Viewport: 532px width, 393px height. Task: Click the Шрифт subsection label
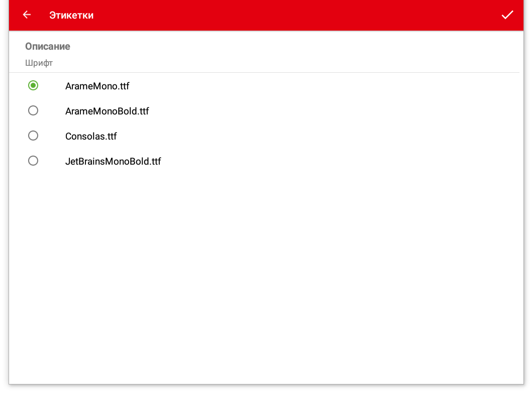pyautogui.click(x=39, y=63)
